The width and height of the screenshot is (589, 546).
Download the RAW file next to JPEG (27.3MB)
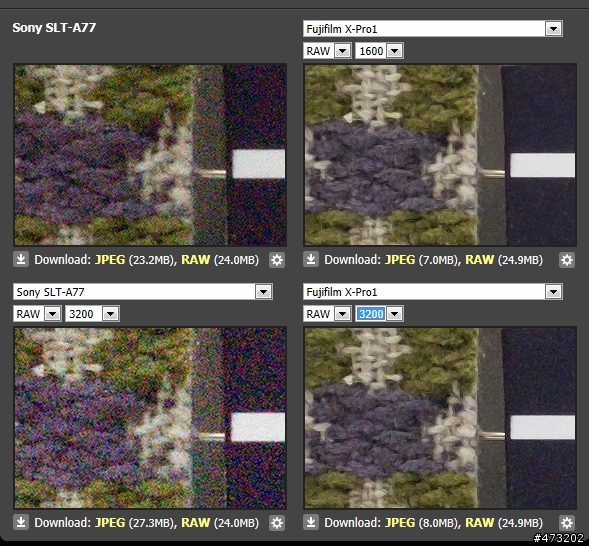point(195,522)
